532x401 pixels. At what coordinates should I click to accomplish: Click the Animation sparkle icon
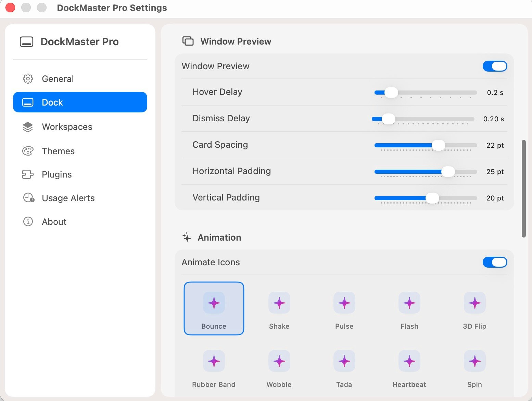(186, 237)
